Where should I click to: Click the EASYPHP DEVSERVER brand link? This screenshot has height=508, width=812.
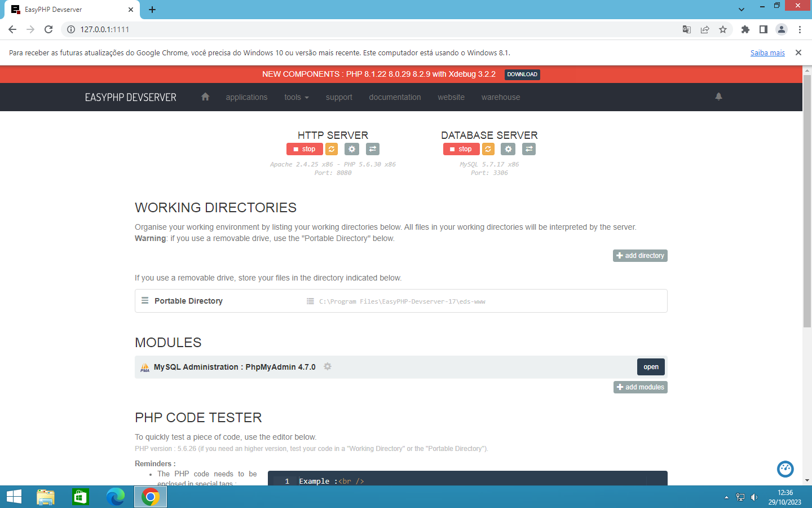(x=131, y=97)
